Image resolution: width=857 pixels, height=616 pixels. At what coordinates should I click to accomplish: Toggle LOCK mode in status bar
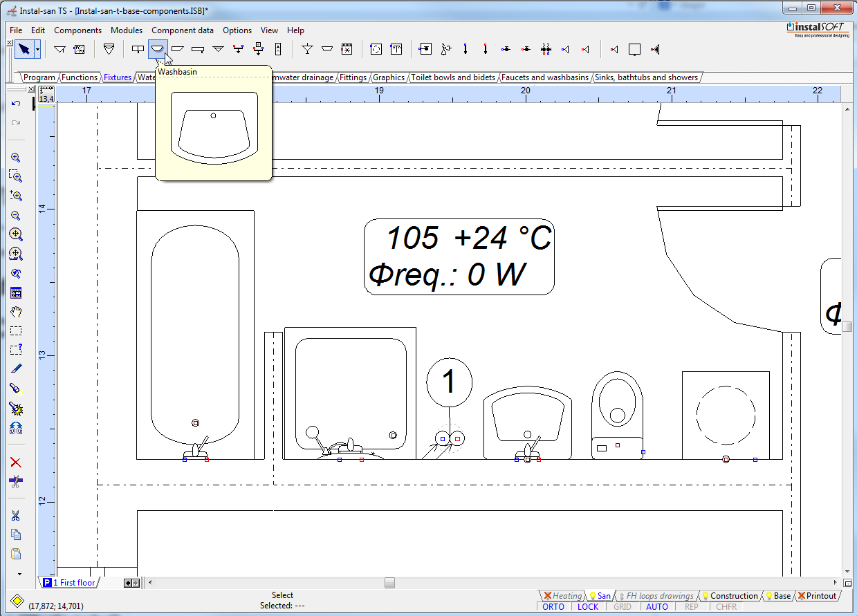(588, 607)
